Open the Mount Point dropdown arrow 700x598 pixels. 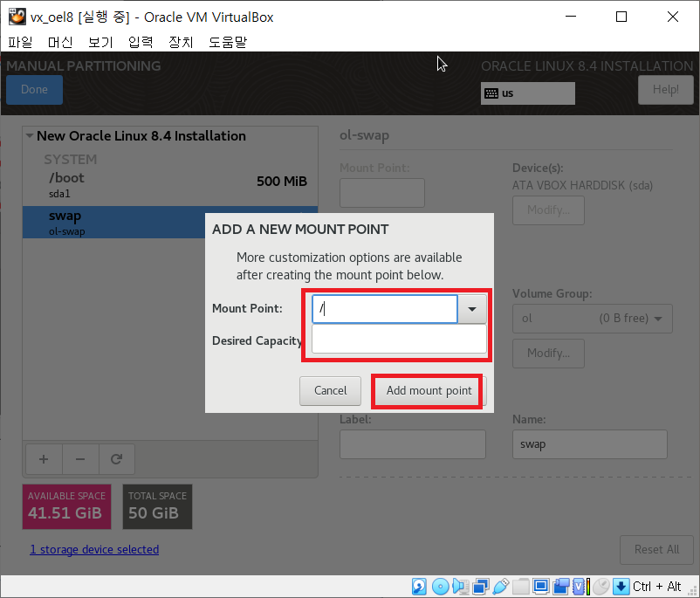click(x=472, y=308)
